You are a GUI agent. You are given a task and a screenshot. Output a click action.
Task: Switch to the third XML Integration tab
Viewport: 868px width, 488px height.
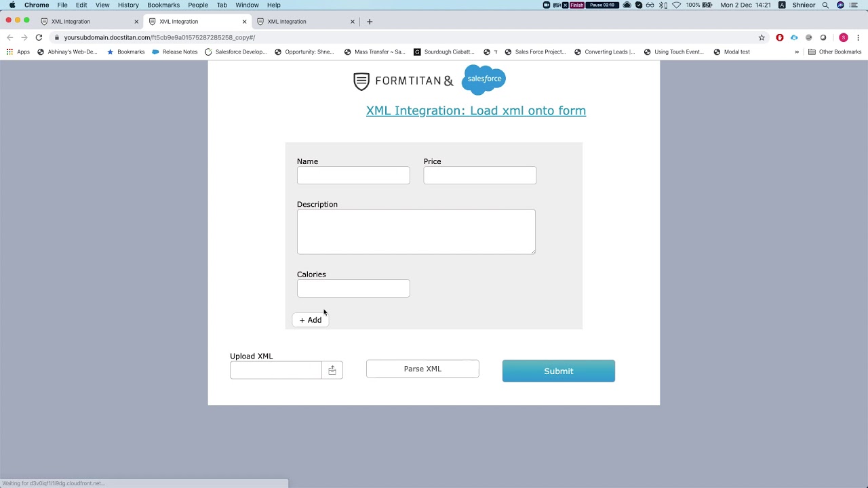point(305,22)
